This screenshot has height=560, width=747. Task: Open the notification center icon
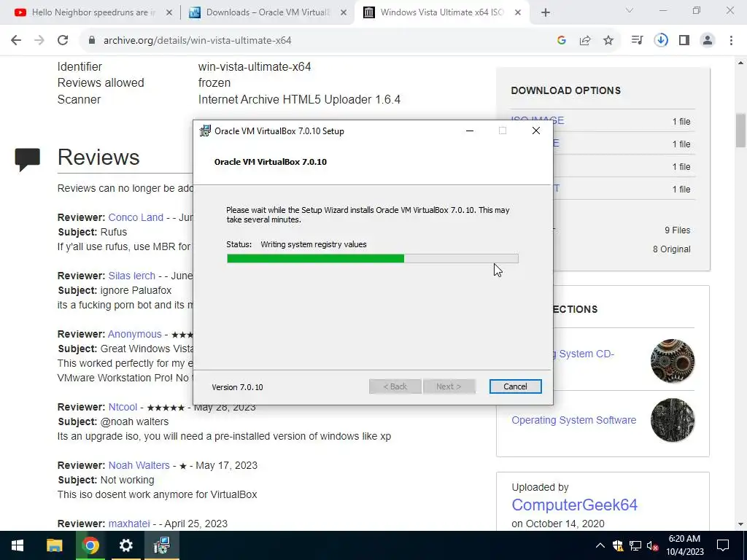[x=723, y=545]
